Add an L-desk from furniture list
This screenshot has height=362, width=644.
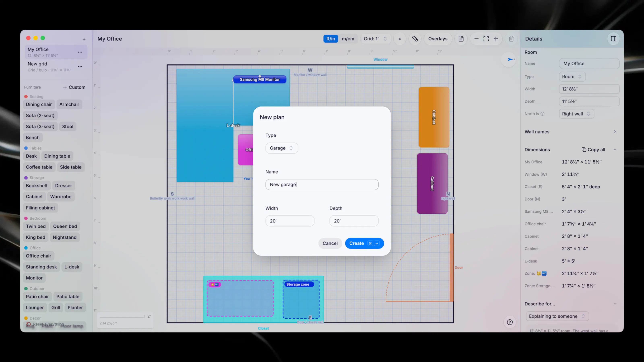point(72,267)
